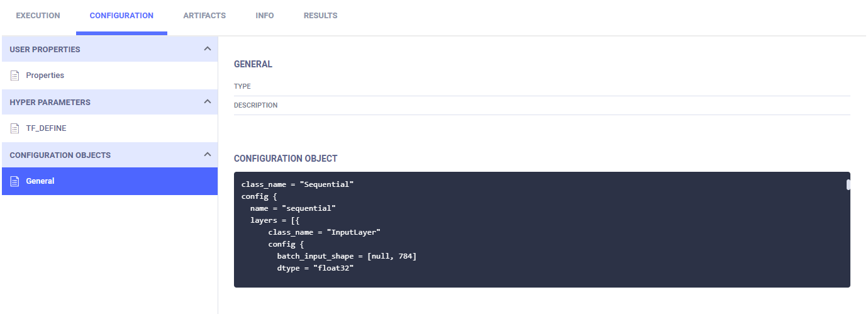Switch to the Execution tab
Image resolution: width=868 pixels, height=314 pixels.
point(38,16)
